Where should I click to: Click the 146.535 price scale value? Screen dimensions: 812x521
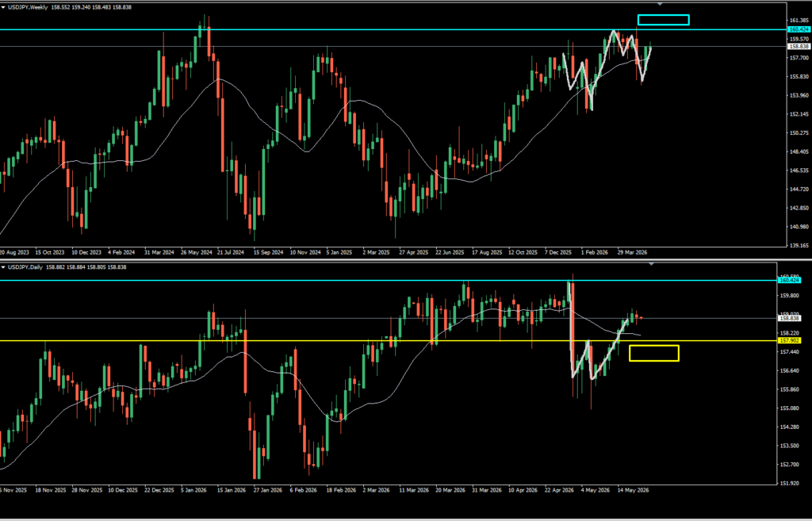coord(799,170)
